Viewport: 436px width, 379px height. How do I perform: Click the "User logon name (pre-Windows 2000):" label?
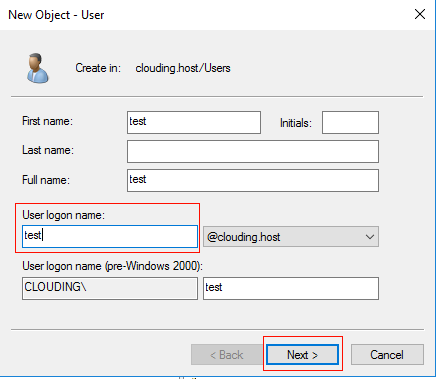(112, 266)
